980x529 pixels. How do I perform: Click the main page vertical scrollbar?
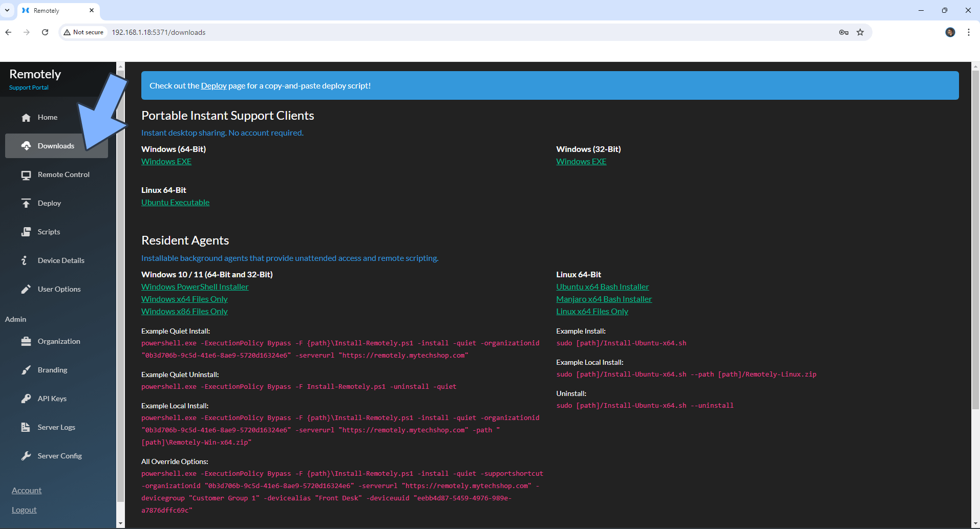pos(975,240)
